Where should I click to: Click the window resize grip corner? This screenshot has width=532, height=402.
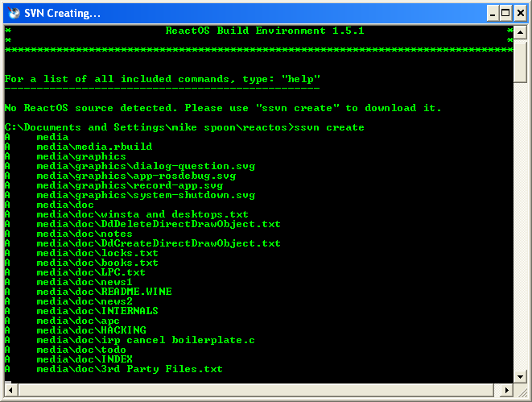tap(522, 392)
